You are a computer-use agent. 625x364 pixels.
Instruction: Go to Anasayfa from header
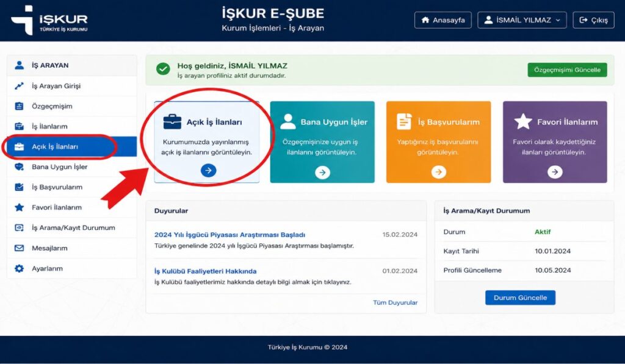coord(443,20)
